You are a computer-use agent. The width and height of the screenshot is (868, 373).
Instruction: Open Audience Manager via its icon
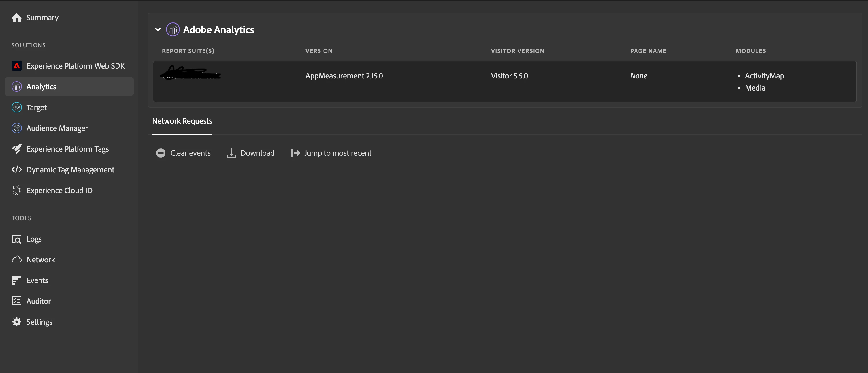(16, 128)
